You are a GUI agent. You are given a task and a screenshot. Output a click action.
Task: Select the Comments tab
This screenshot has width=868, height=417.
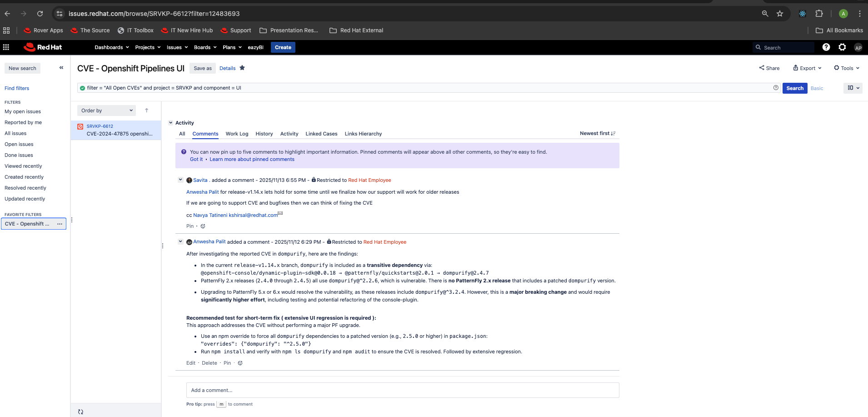pyautogui.click(x=205, y=134)
